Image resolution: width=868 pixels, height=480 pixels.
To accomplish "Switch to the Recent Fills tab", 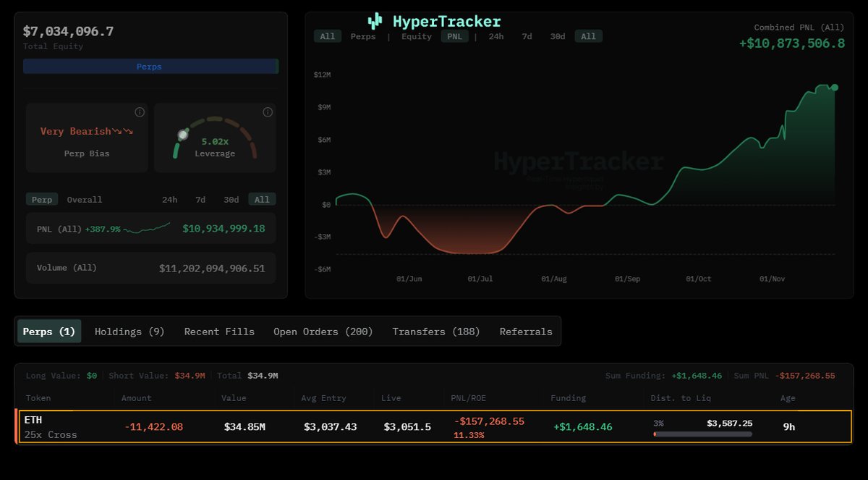I will pyautogui.click(x=219, y=331).
